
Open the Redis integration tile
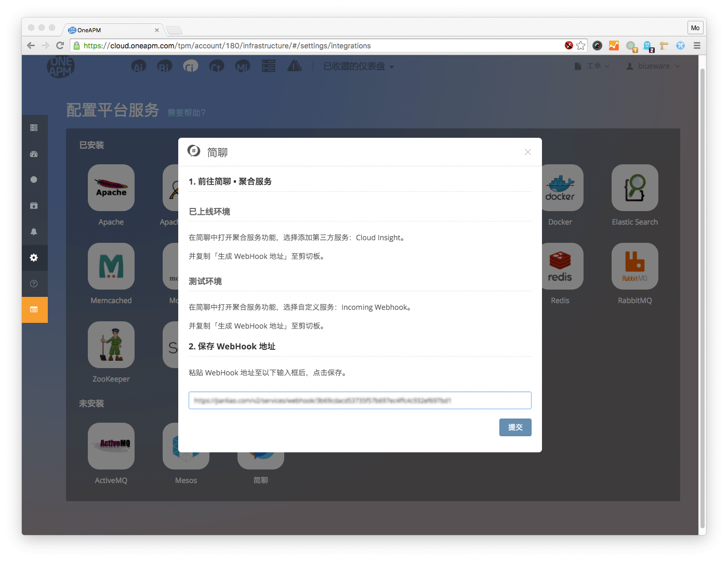pos(562,266)
